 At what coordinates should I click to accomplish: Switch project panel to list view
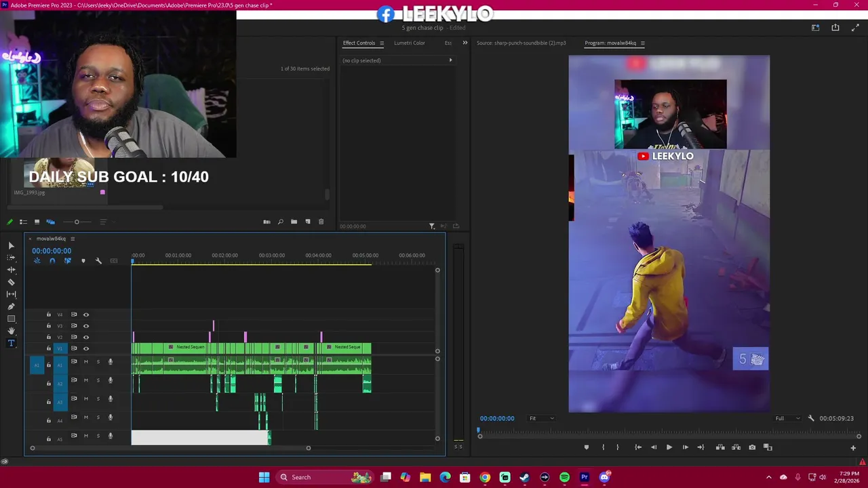click(x=23, y=222)
